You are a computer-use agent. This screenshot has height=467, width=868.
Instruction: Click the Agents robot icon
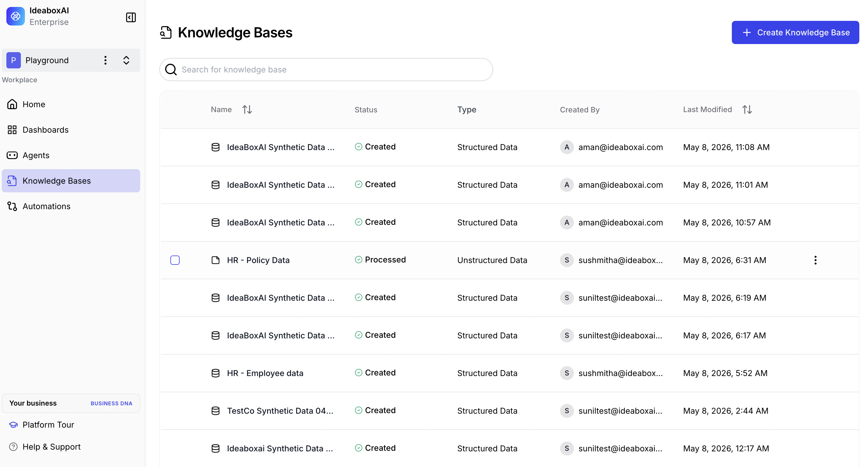click(x=12, y=155)
